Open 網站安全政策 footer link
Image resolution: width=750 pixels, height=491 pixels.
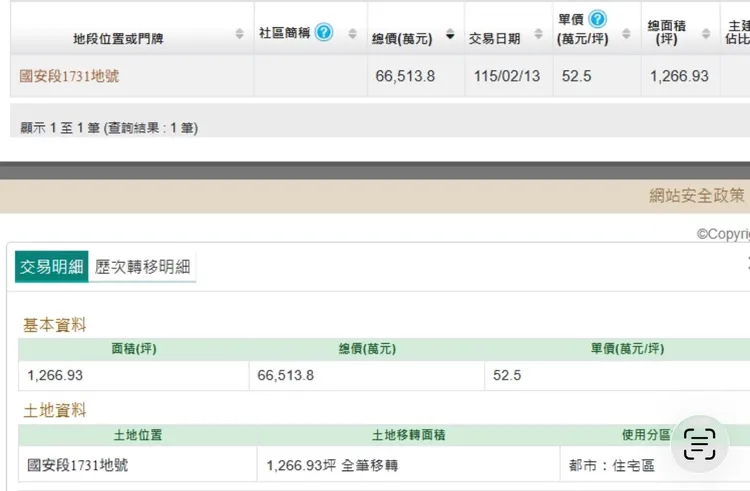point(697,195)
